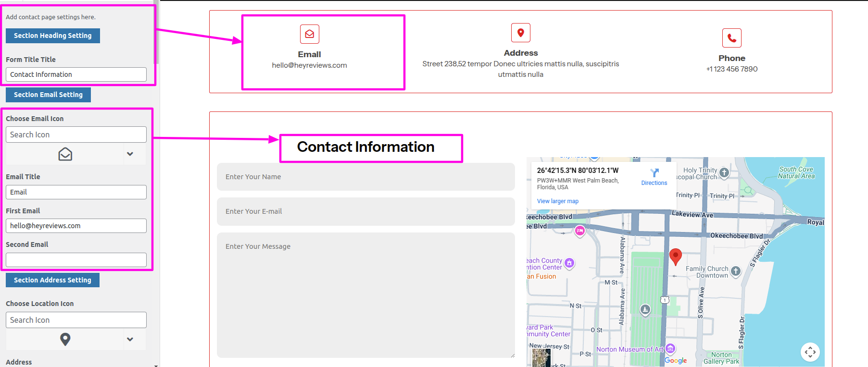Expand the location icon chooser dropdown
Viewport: 868px width, 367px height.
tap(130, 339)
